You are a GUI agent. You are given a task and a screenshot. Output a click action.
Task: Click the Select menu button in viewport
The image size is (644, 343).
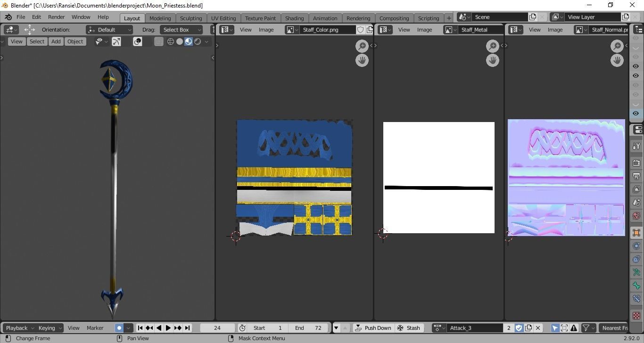(x=37, y=41)
